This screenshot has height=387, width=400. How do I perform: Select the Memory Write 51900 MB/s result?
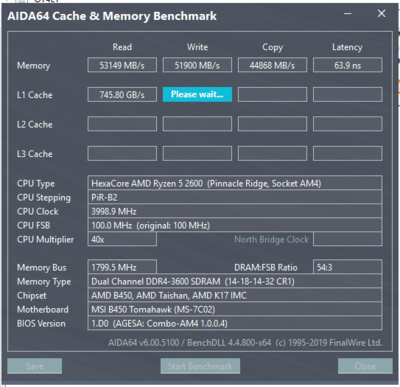(x=197, y=65)
